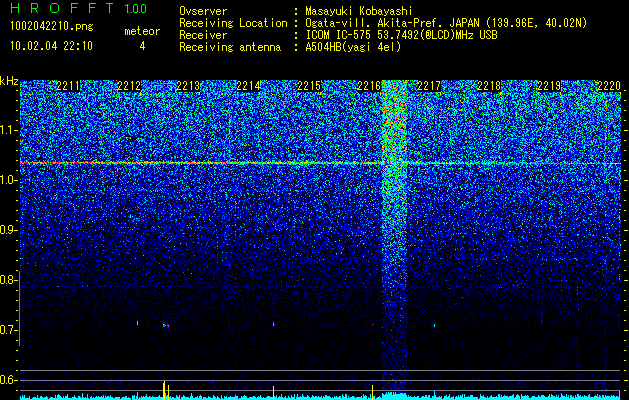The height and width of the screenshot is (400, 629).
Task: Click the 0.7 kHz axis label
Action: point(8,330)
